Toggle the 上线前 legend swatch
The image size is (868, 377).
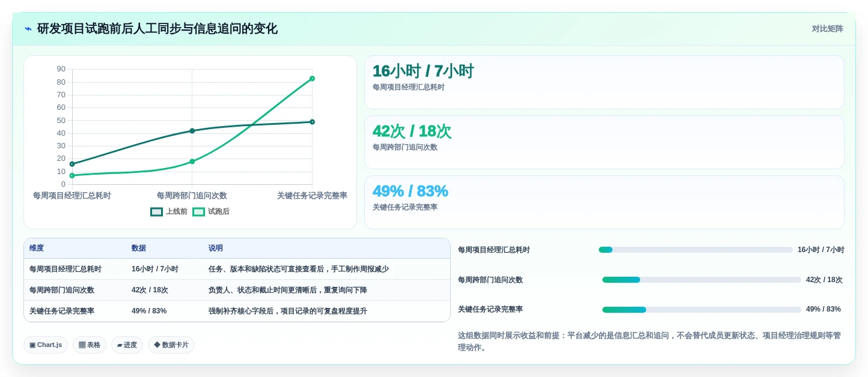156,212
